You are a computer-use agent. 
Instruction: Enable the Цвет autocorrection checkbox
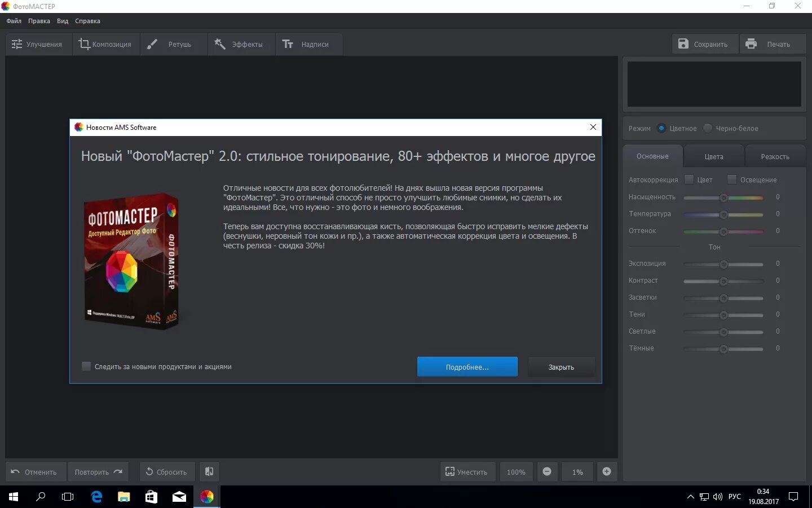click(689, 179)
